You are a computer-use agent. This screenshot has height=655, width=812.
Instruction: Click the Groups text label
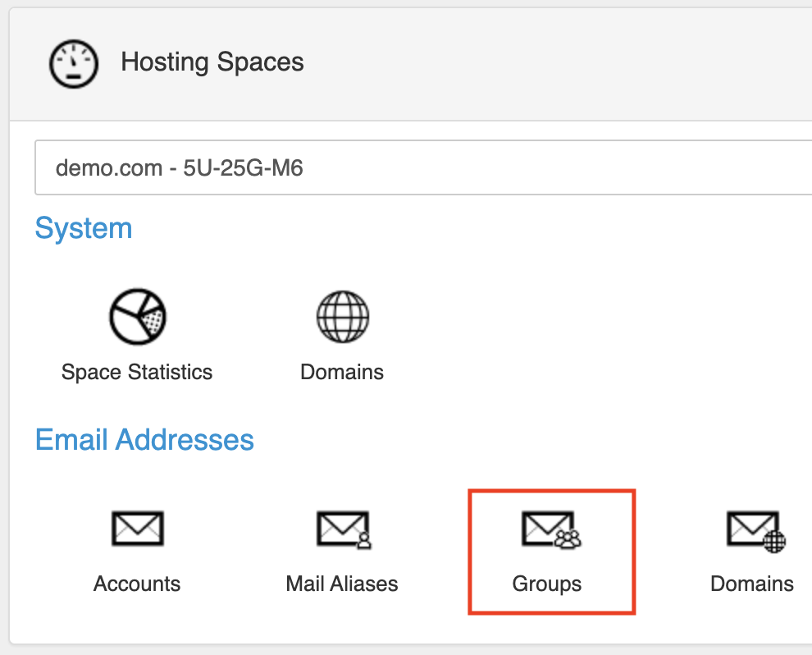(547, 584)
